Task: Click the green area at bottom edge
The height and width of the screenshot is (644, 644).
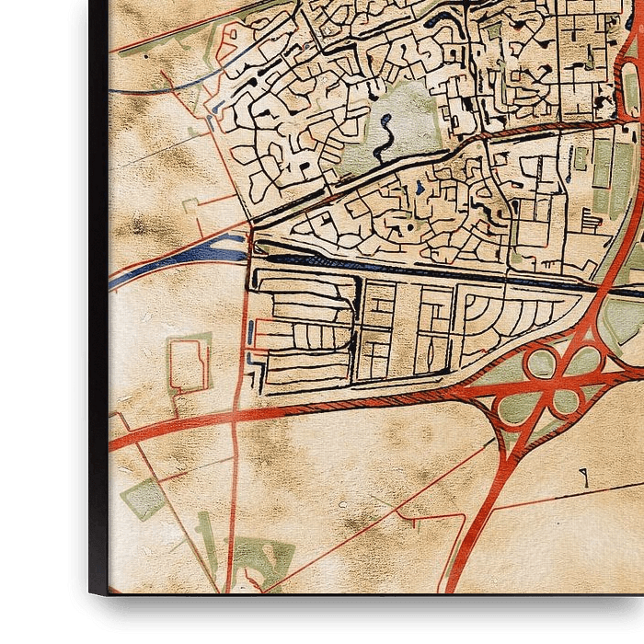Action: [262, 558]
